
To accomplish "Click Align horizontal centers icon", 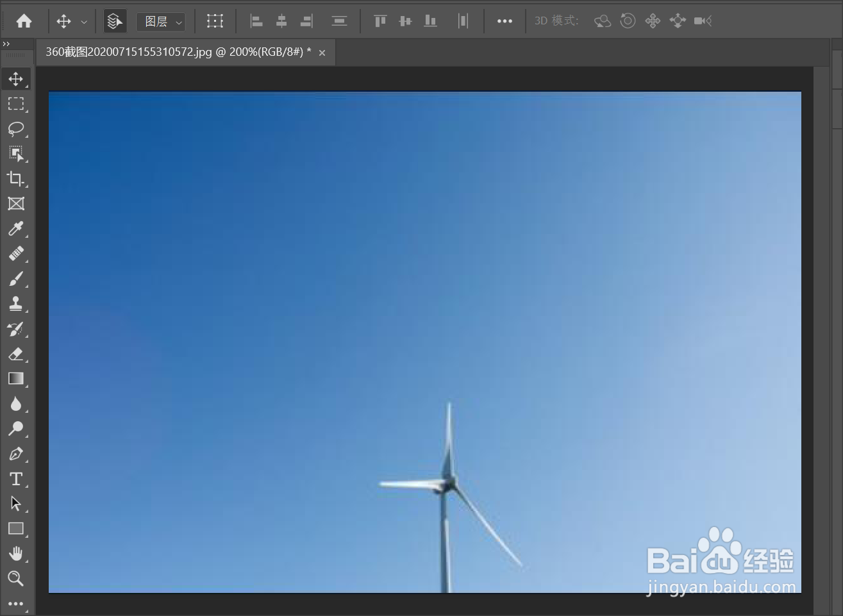I will (x=281, y=21).
